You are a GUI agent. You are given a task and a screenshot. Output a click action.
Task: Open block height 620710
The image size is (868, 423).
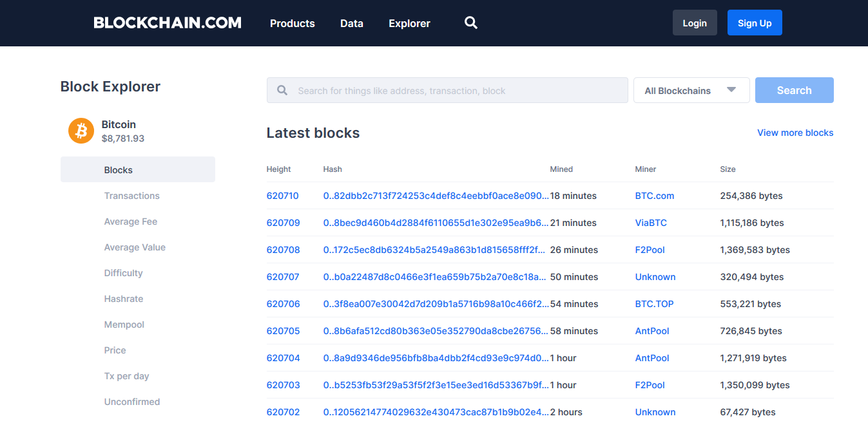coord(283,196)
